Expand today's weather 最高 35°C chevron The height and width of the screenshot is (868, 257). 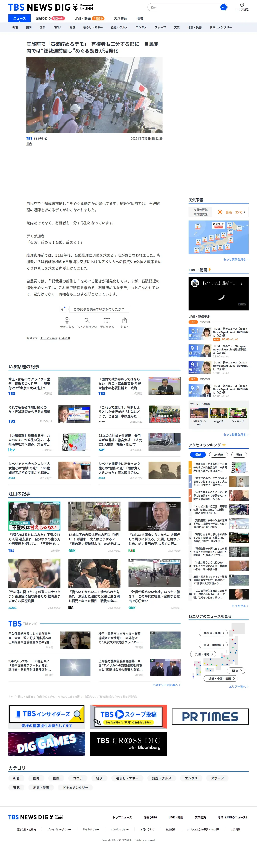click(x=244, y=212)
